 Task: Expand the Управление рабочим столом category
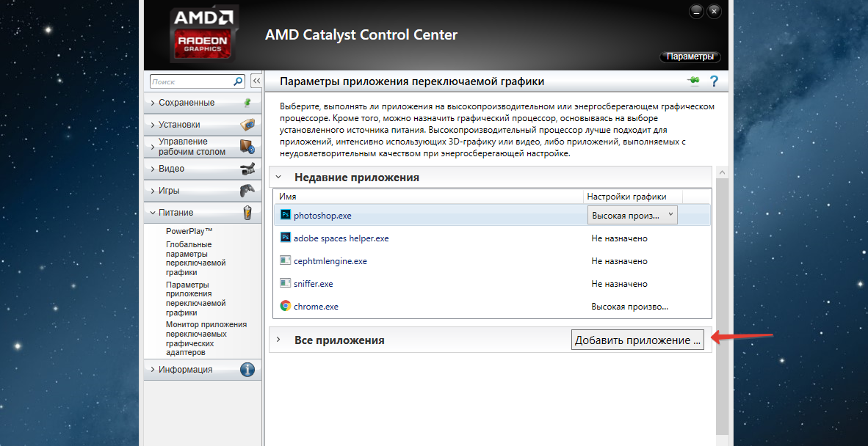tap(203, 147)
